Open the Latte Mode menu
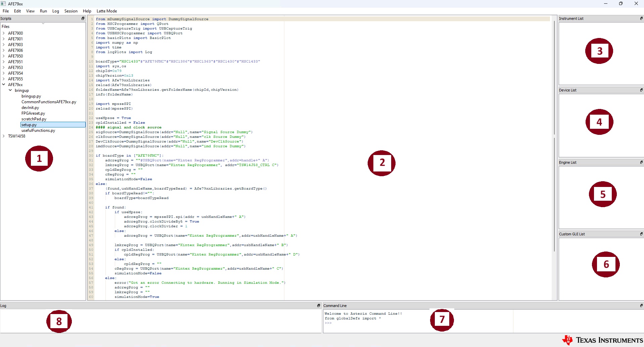The image size is (644, 347). coord(106,11)
